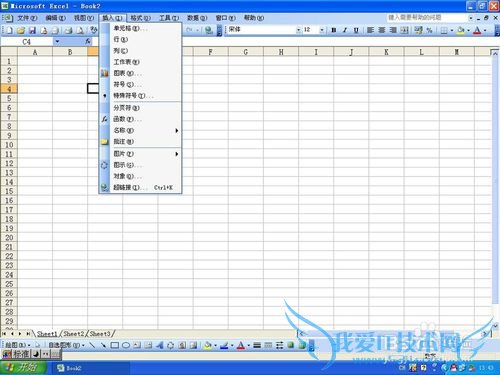Image resolution: width=500 pixels, height=375 pixels.
Task: Click the Line Style icon on drawing toolbar
Action: click(x=257, y=345)
